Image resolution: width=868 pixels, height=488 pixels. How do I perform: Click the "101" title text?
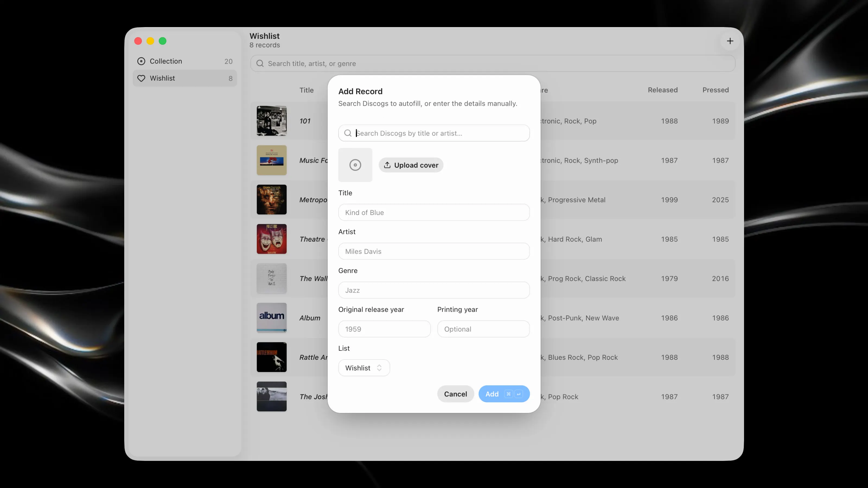tap(305, 121)
